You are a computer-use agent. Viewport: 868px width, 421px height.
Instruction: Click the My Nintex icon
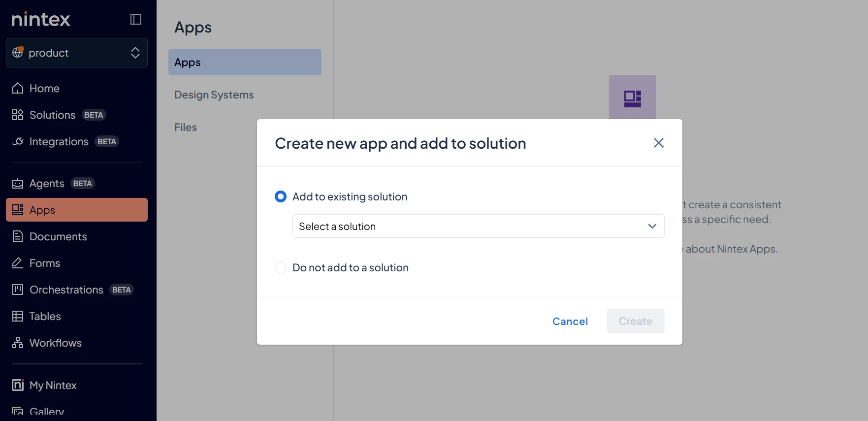tap(18, 385)
